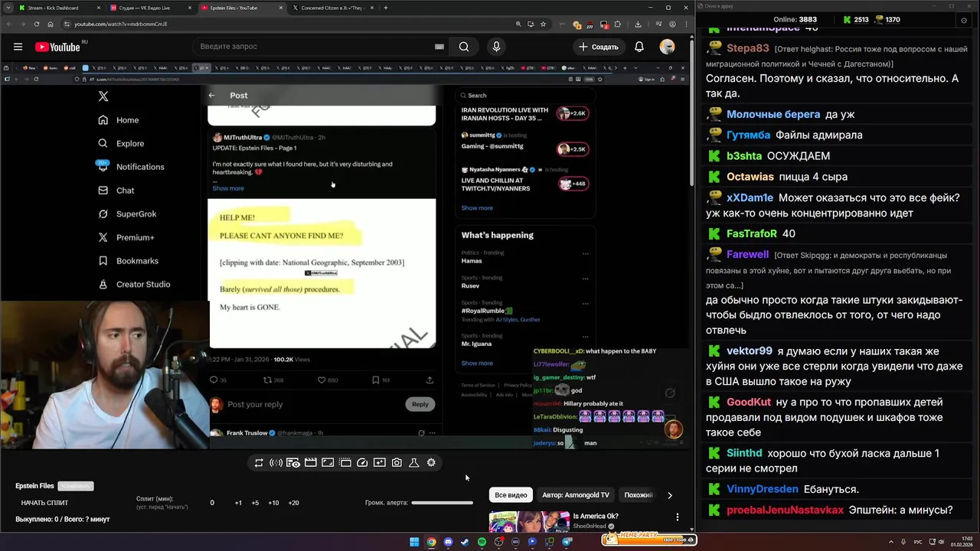Click username Stepa83 in chat window
The width and height of the screenshot is (980, 551).
coord(747,48)
